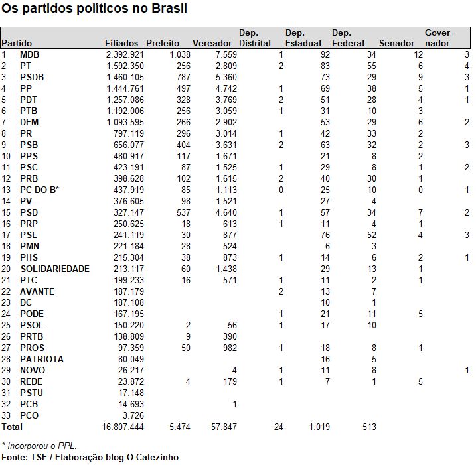This screenshot has width=476, height=465.
Task: Click the Total row label
Action: tap(12, 427)
